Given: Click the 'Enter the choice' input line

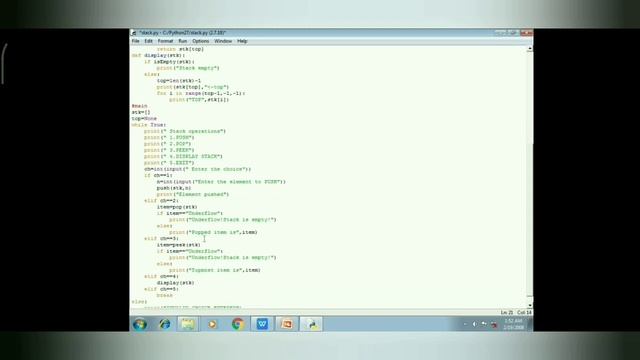Looking at the screenshot, I should (x=198, y=169).
